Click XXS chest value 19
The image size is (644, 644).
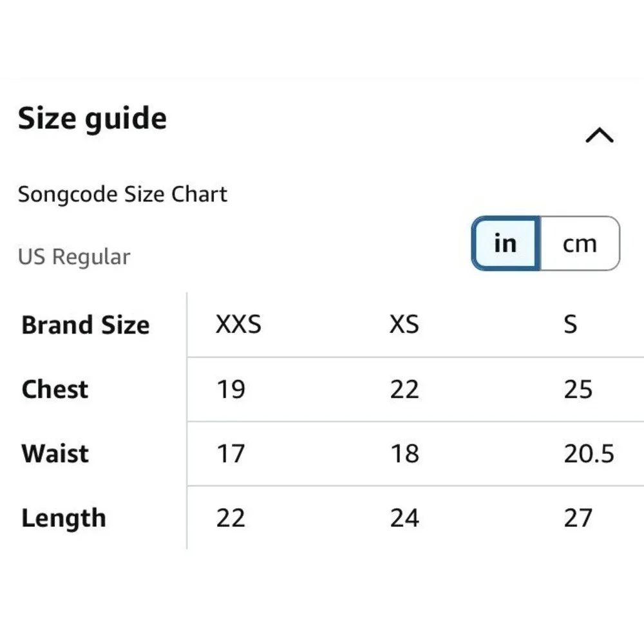(x=231, y=389)
